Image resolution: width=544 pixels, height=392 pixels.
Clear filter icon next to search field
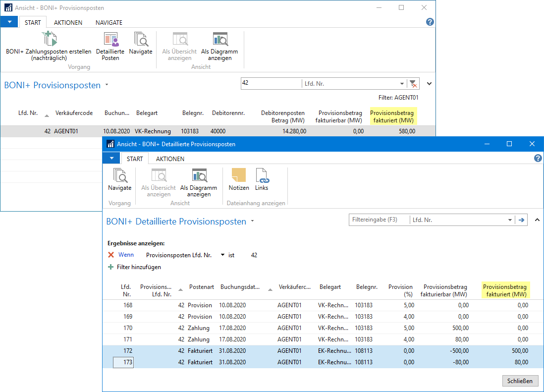tap(413, 84)
